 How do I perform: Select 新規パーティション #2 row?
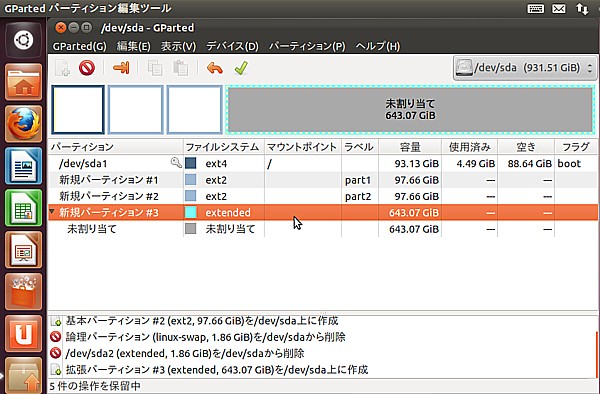coord(323,196)
